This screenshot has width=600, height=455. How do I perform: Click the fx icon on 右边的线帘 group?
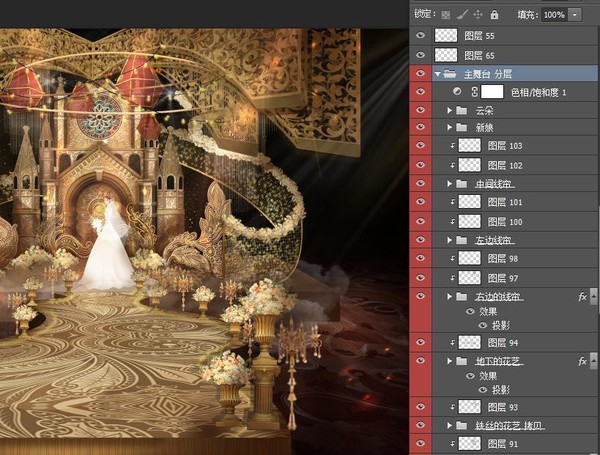582,297
